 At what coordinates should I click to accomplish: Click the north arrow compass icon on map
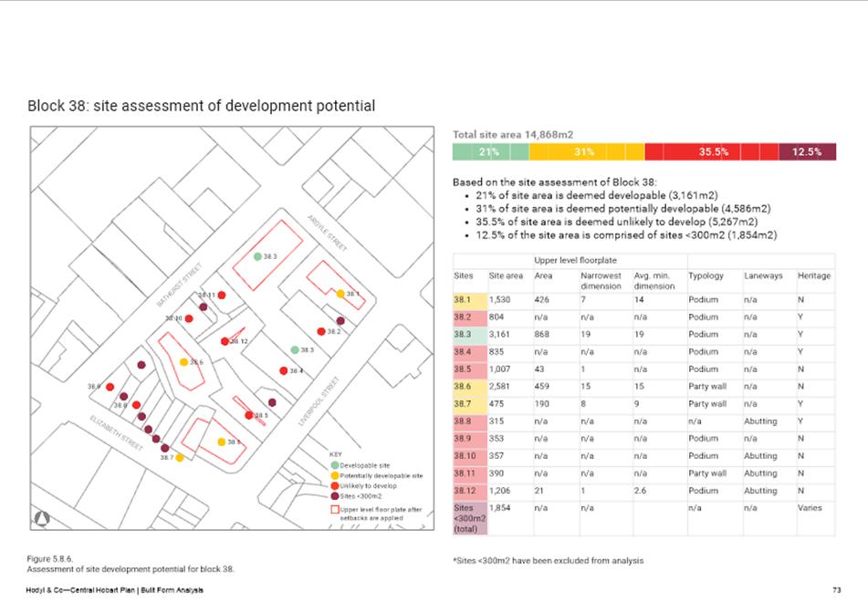click(x=42, y=518)
